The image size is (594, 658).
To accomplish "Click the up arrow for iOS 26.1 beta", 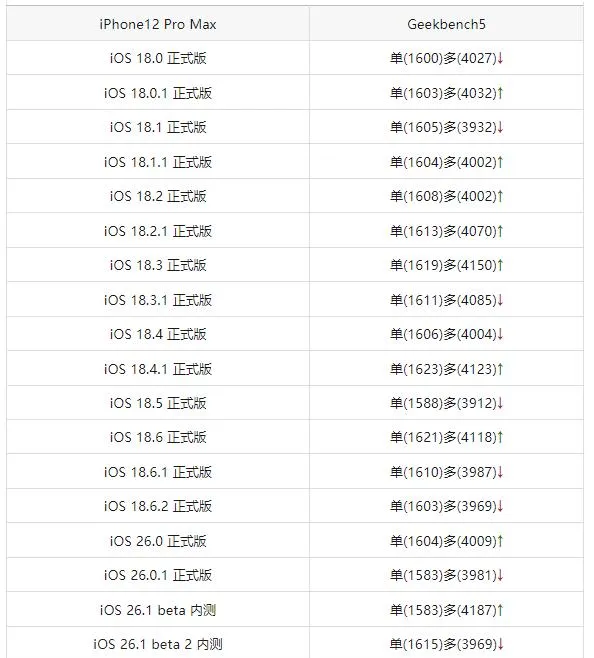I will pos(500,610).
